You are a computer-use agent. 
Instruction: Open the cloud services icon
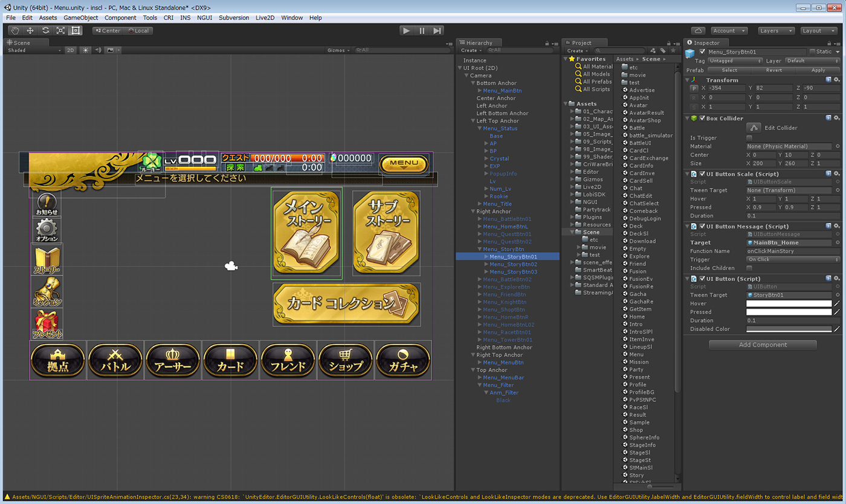[698, 31]
